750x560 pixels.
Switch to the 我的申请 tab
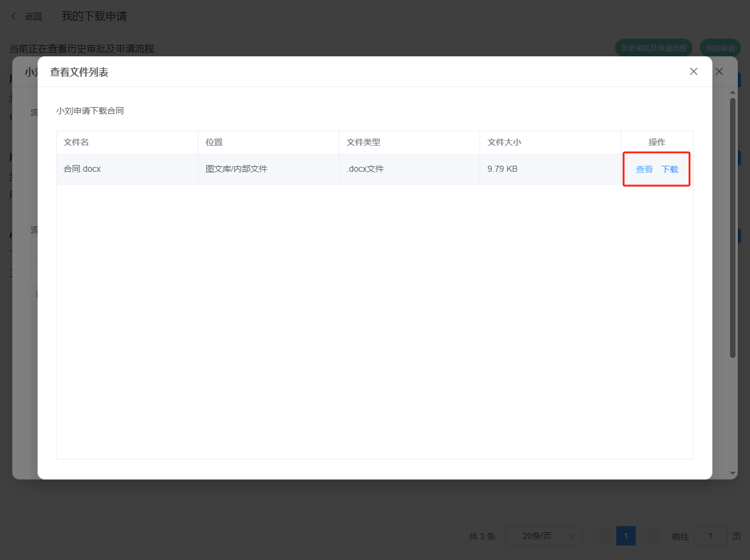tap(720, 48)
